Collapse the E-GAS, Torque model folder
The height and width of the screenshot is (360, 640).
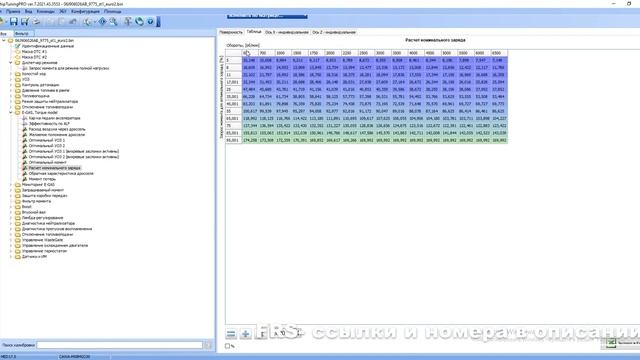(x=11, y=113)
